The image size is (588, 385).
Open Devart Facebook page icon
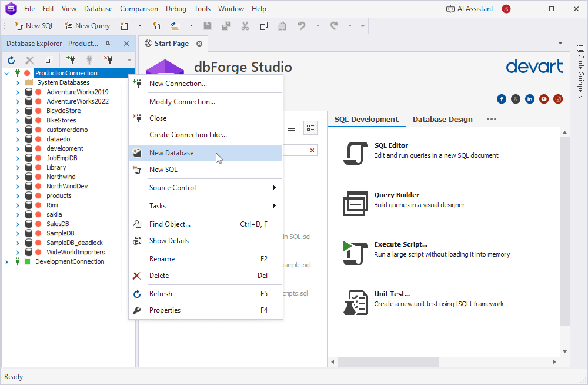point(502,99)
